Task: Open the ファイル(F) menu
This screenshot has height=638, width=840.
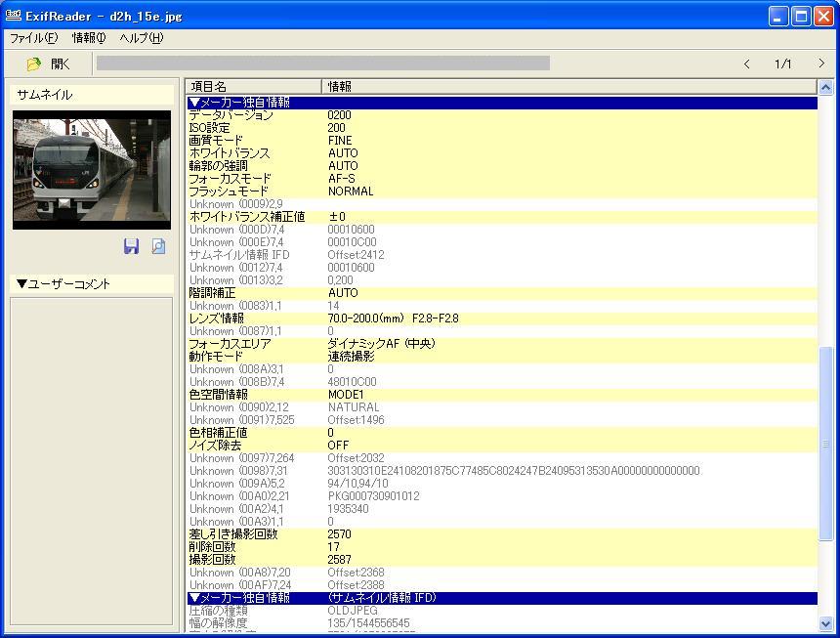Action: pos(34,38)
